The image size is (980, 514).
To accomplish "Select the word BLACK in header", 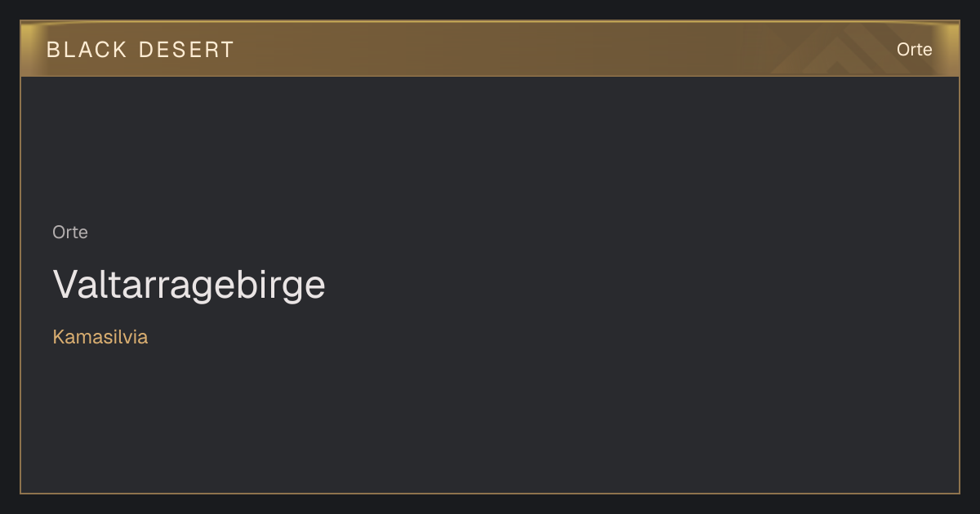I will tap(87, 50).
